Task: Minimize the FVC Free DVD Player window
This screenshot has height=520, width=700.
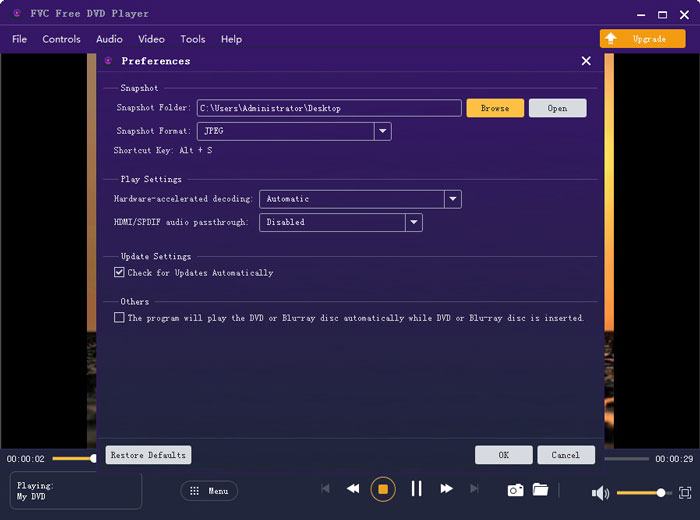Action: 641,15
